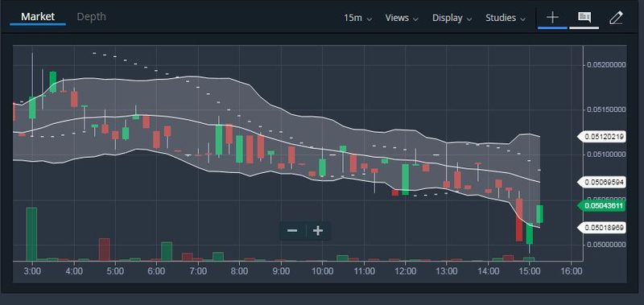This screenshot has width=644, height=305.
Task: Click the 11:00 time axis label
Action: pyautogui.click(x=364, y=271)
